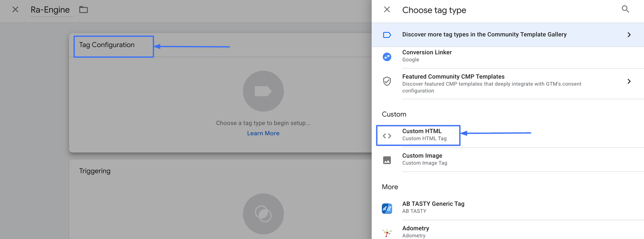Click the Adometry logo icon
This screenshot has height=239, width=644.
tap(387, 233)
